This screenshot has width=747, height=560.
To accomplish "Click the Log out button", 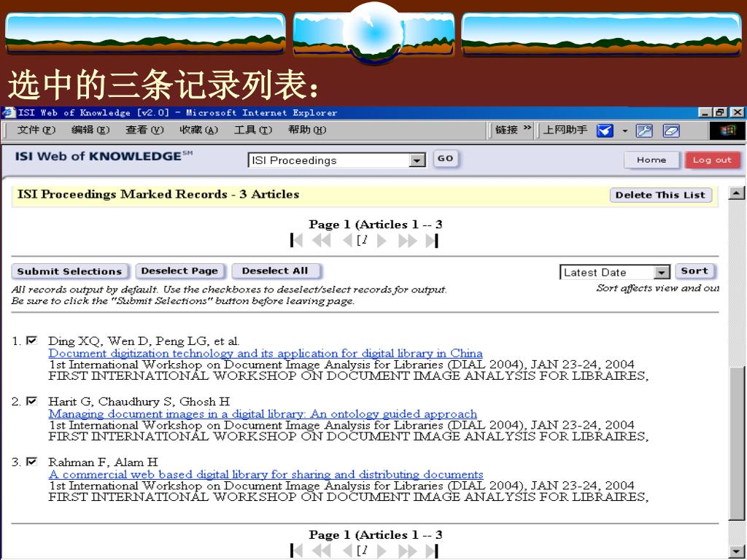I will click(x=712, y=160).
